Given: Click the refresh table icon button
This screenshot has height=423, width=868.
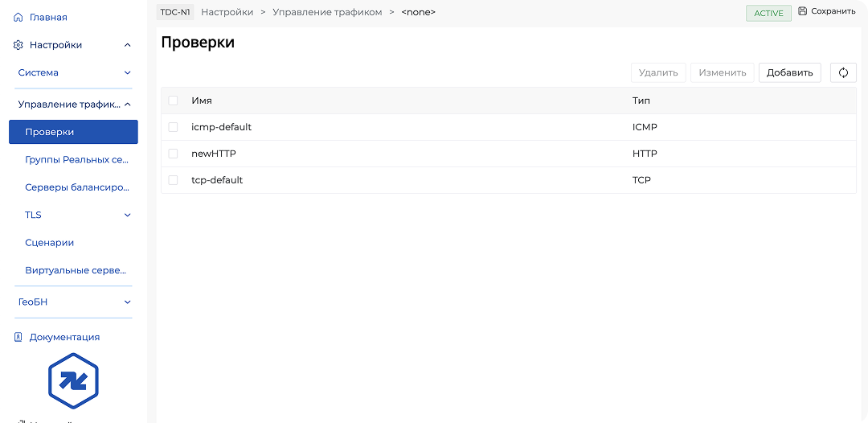Looking at the screenshot, I should [x=843, y=72].
